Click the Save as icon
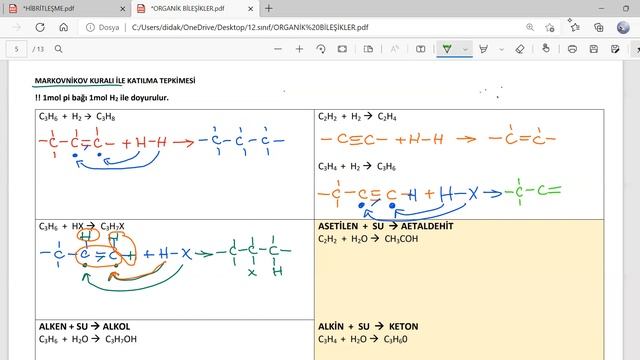Image resolution: width=640 pixels, height=360 pixels. pos(615,49)
